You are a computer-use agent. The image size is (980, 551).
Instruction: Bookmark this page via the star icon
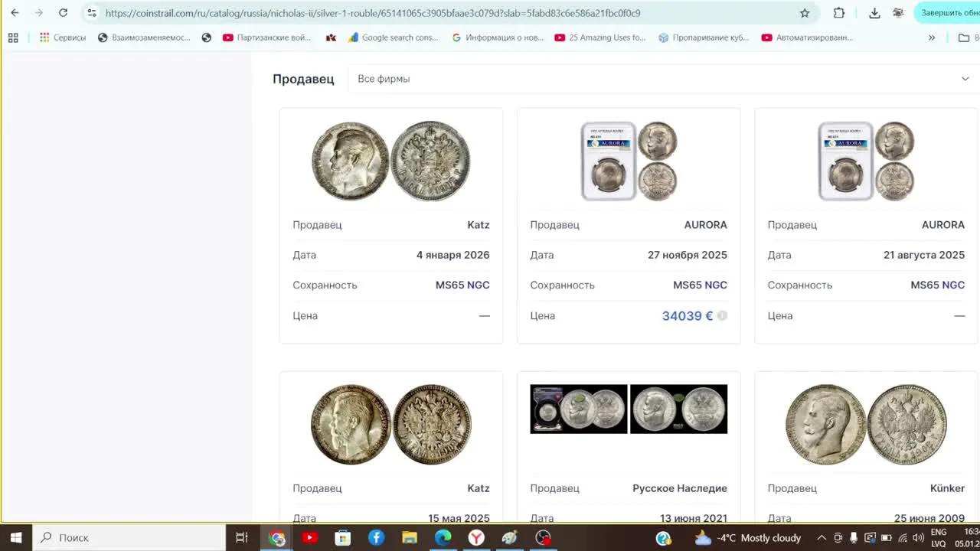(805, 13)
